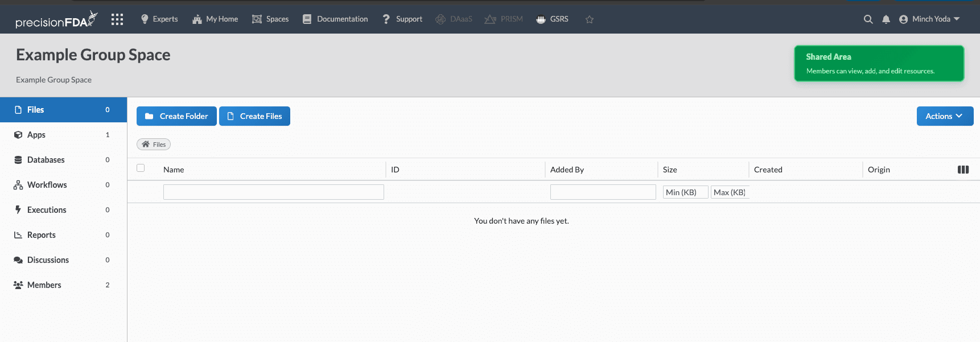Expand the Minch Yoda user menu

coord(929,19)
